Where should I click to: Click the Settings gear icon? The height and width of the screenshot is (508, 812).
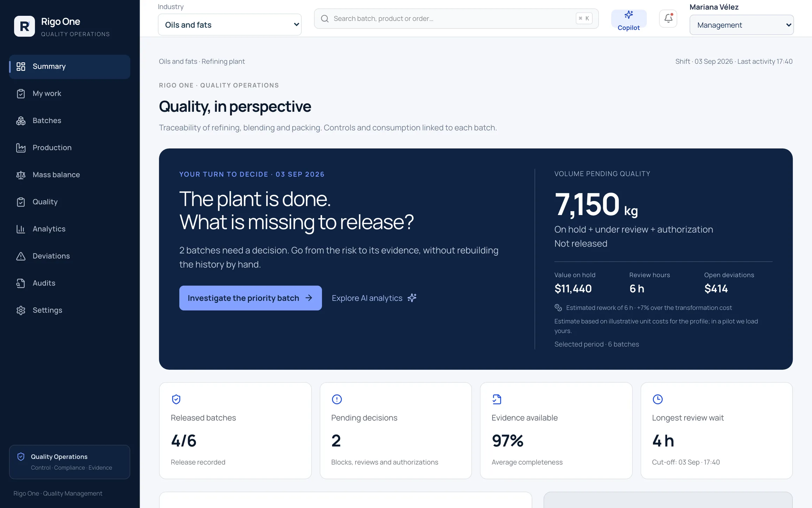point(21,310)
